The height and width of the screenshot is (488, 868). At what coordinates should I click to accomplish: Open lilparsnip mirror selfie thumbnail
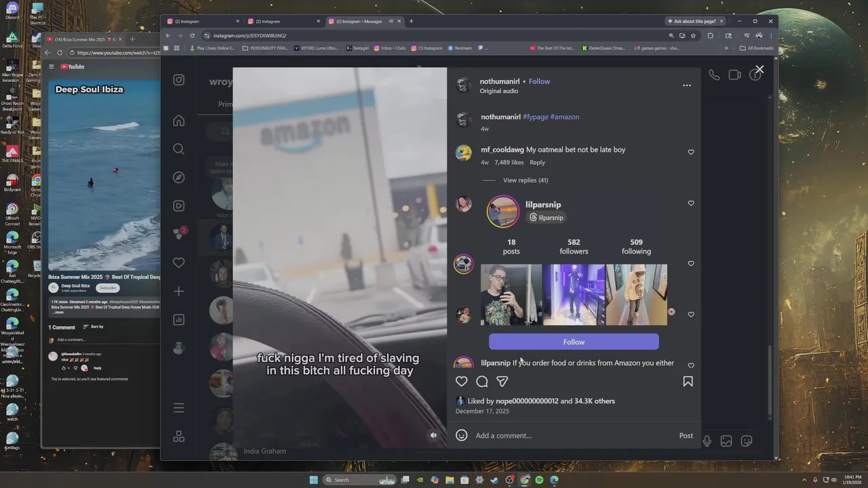pos(511,295)
